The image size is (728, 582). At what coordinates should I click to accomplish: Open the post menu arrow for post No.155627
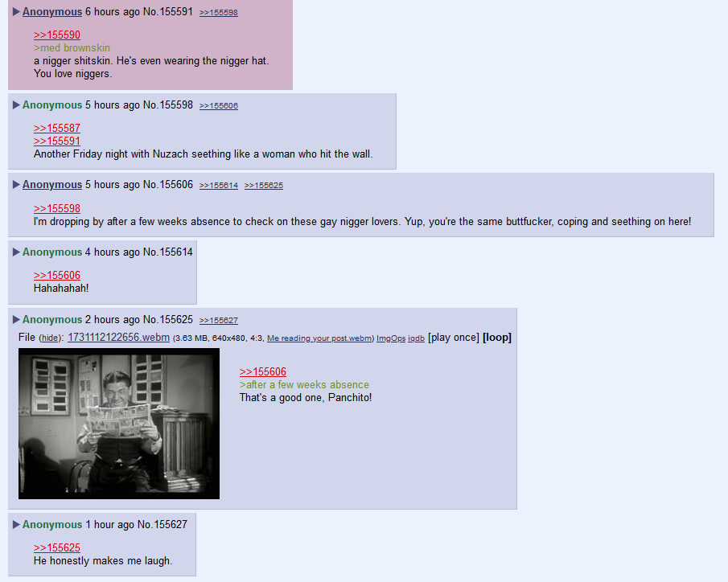point(16,524)
